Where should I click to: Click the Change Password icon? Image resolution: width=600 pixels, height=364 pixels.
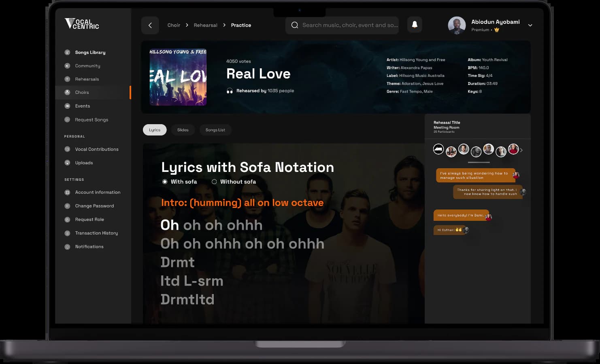[x=67, y=206]
